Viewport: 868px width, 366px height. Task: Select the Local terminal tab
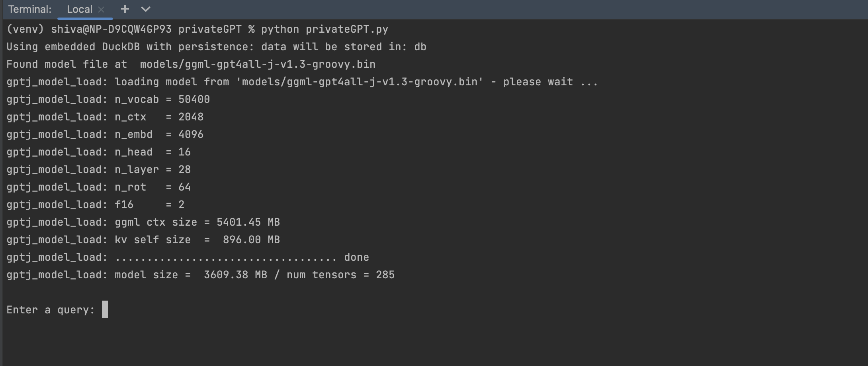[79, 9]
